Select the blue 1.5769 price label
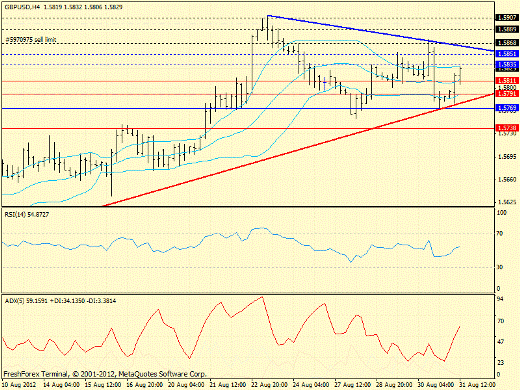Image resolution: width=520 pixels, height=390 pixels. coord(507,108)
